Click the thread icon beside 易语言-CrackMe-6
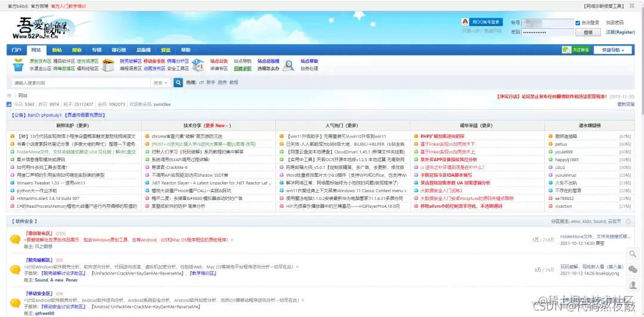 point(147,167)
